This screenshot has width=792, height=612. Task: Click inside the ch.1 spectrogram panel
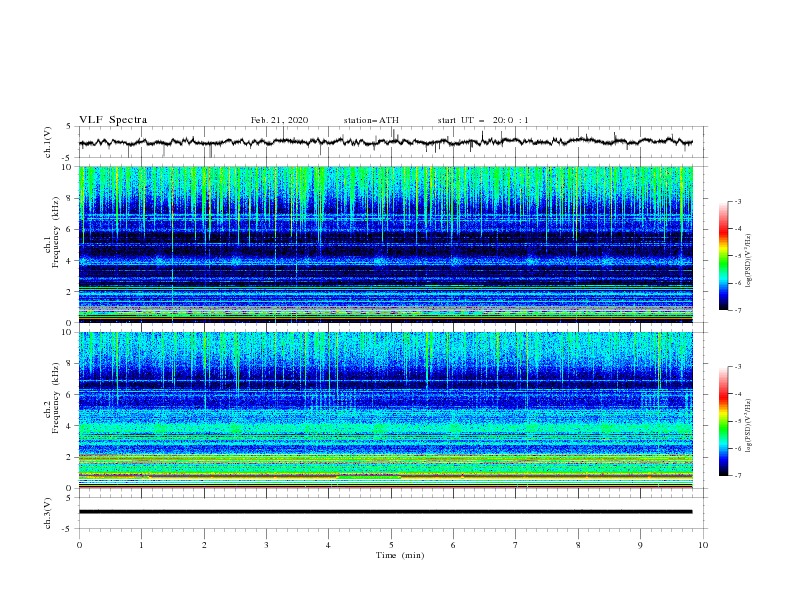[385, 244]
